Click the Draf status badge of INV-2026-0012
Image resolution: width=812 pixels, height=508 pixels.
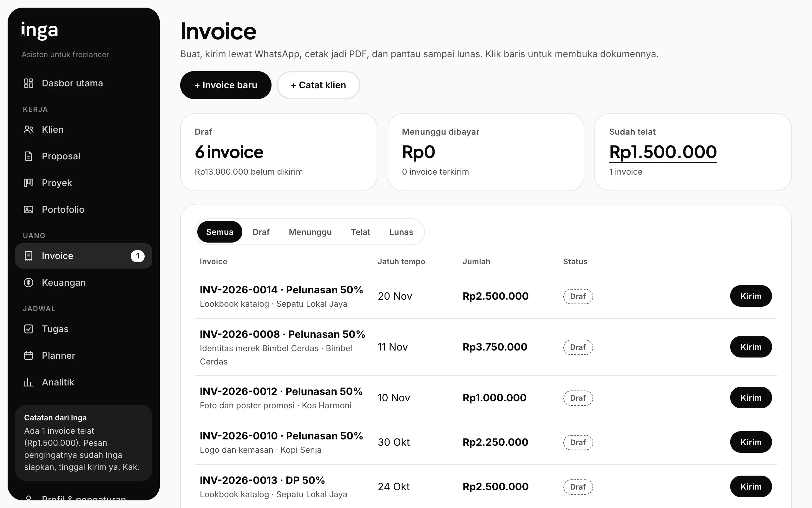tap(578, 398)
